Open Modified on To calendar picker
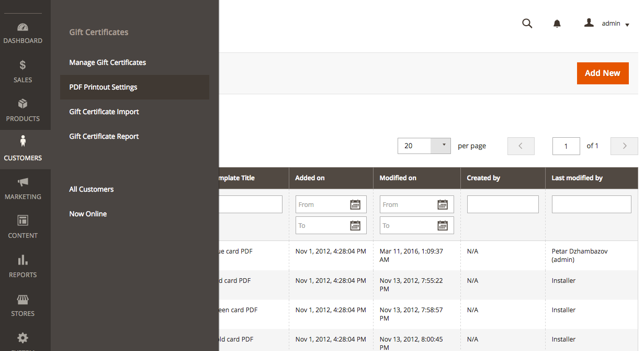Viewport: 644px width, 351px height. pos(443,226)
